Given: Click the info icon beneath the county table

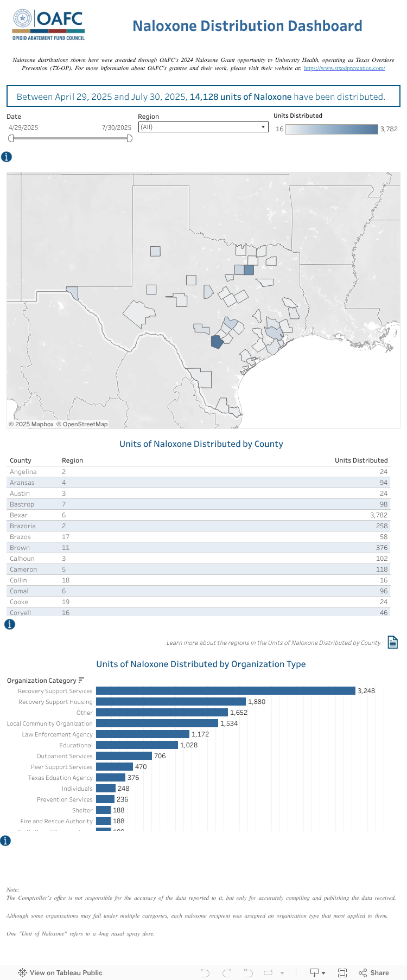Looking at the screenshot, I should pos(10,624).
